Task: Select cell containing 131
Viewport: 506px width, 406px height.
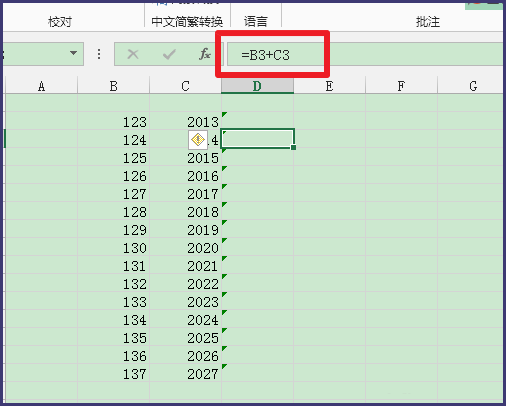Action: click(x=113, y=265)
